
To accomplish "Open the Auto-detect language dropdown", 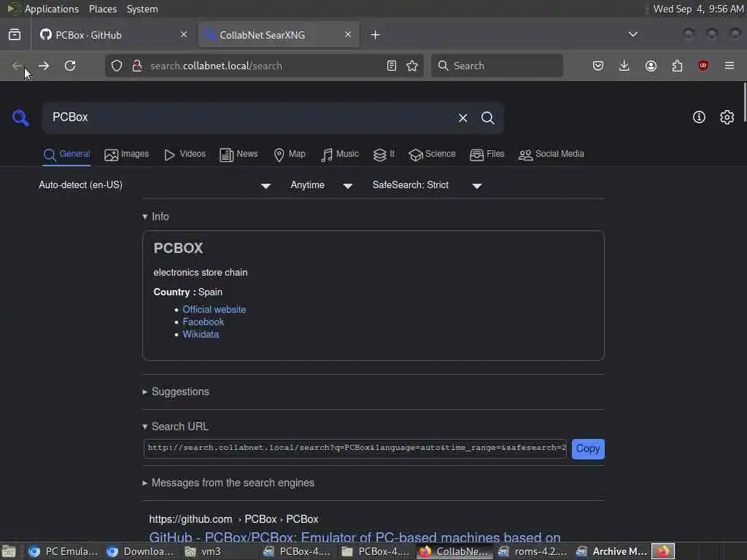I will [x=155, y=185].
